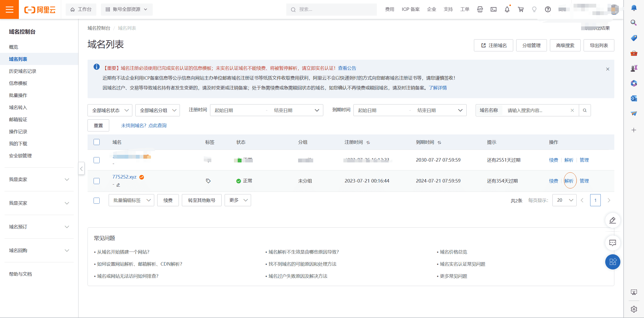Open the Cloud Shell terminal icon
The width and height of the screenshot is (644, 318).
pyautogui.click(x=494, y=9)
